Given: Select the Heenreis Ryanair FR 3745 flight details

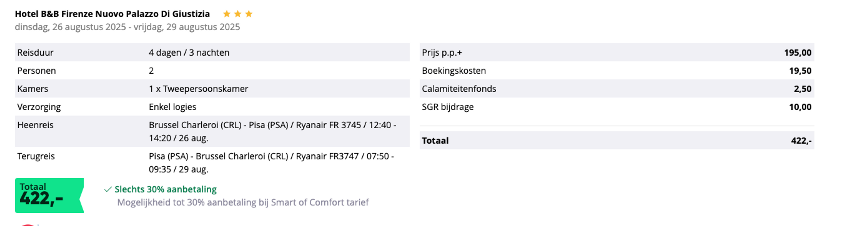Looking at the screenshot, I should click(272, 131).
